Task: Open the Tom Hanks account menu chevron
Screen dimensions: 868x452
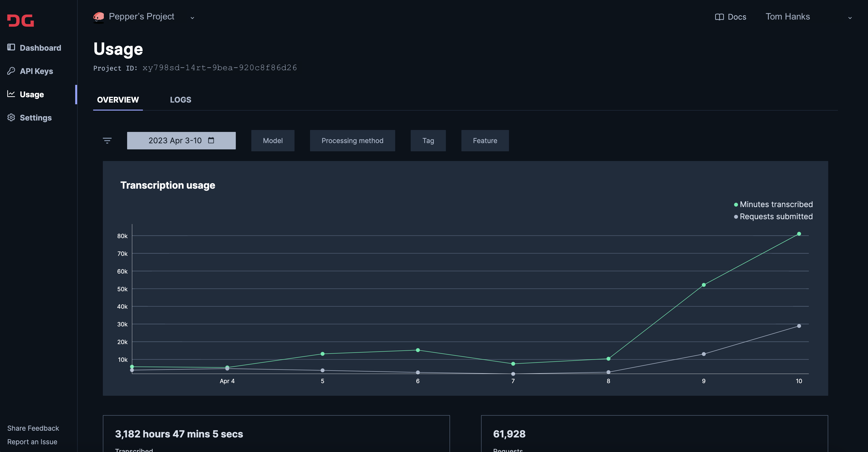Action: (x=850, y=18)
